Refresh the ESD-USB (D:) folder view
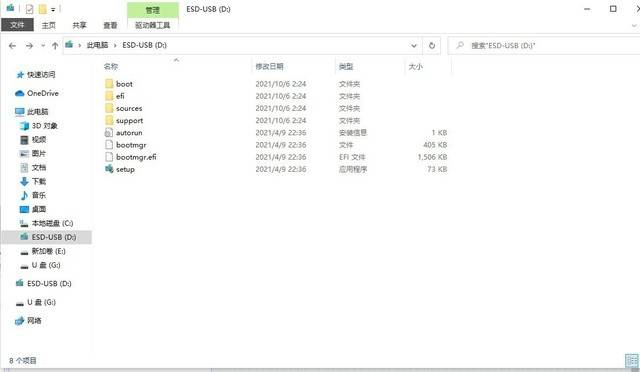Viewport: 640px width, 372px height. click(432, 46)
